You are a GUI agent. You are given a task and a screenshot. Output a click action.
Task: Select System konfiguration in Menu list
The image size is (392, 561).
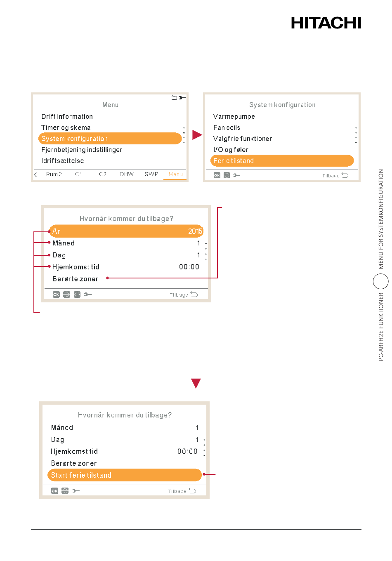coord(110,139)
